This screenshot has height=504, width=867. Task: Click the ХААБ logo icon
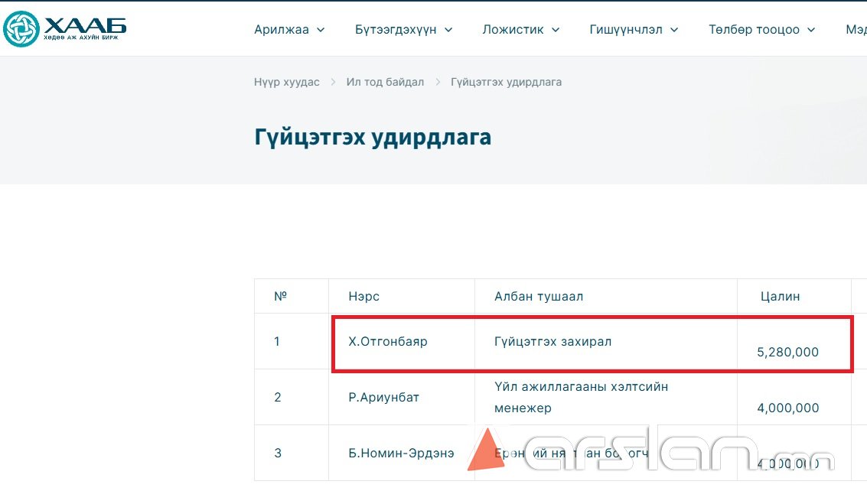tap(21, 29)
